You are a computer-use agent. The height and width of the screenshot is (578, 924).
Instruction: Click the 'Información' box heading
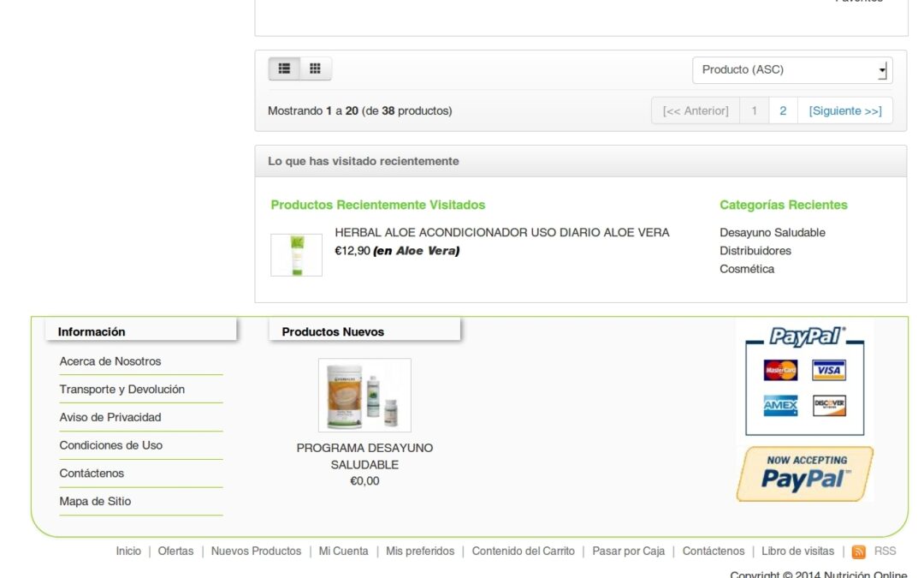(92, 331)
